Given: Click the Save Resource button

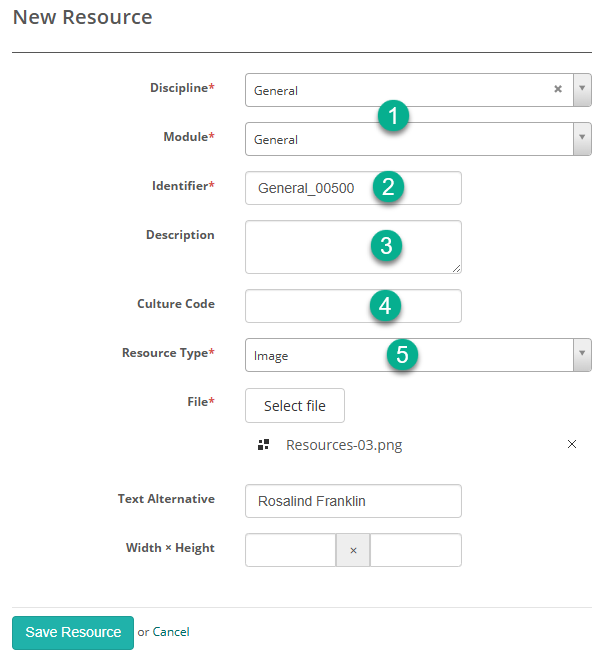Looking at the screenshot, I should click(73, 632).
